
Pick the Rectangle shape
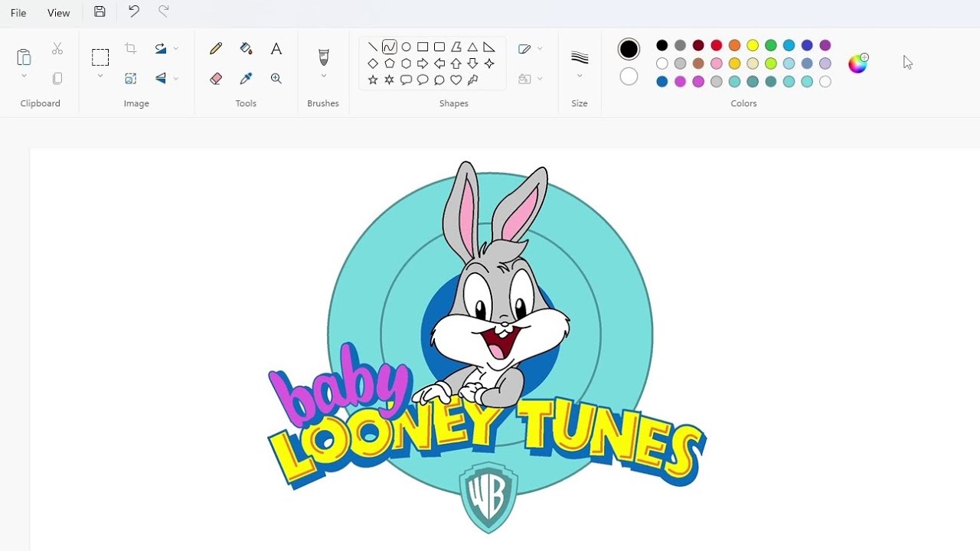(x=423, y=47)
